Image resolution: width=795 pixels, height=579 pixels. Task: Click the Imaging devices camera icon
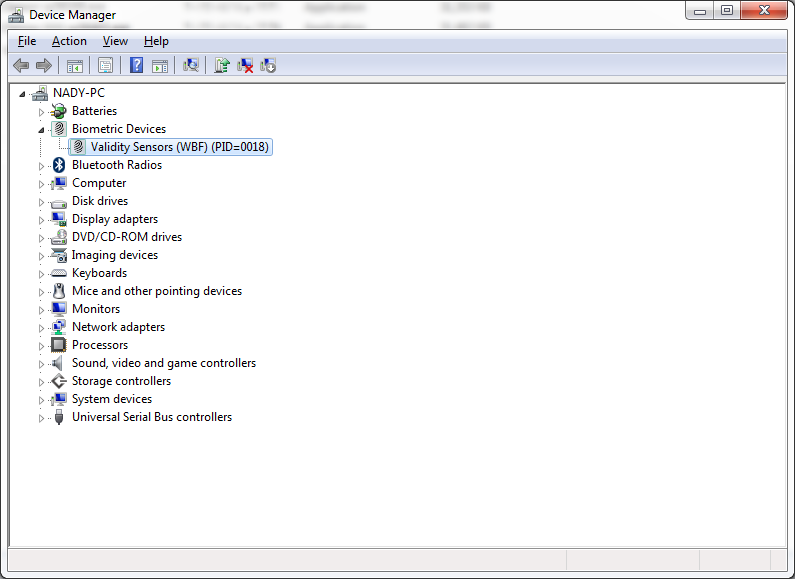59,255
